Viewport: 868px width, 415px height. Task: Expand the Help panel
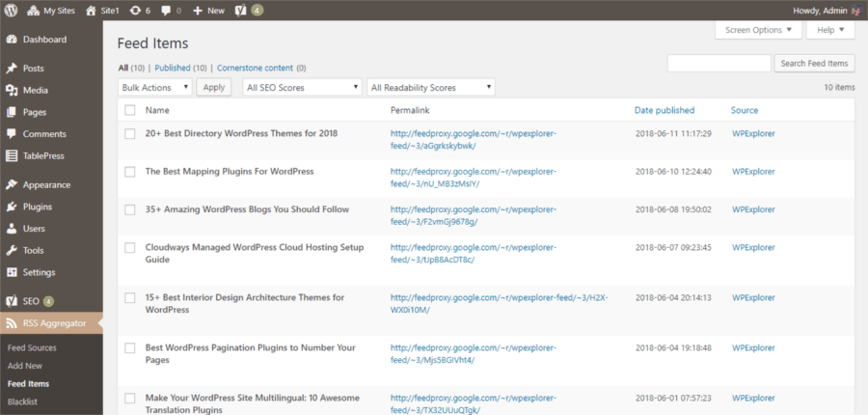(831, 30)
